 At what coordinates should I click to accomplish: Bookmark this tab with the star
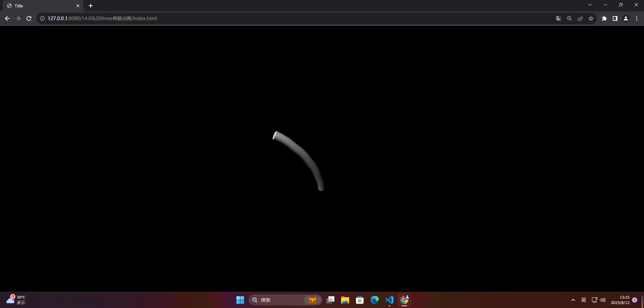click(x=591, y=18)
